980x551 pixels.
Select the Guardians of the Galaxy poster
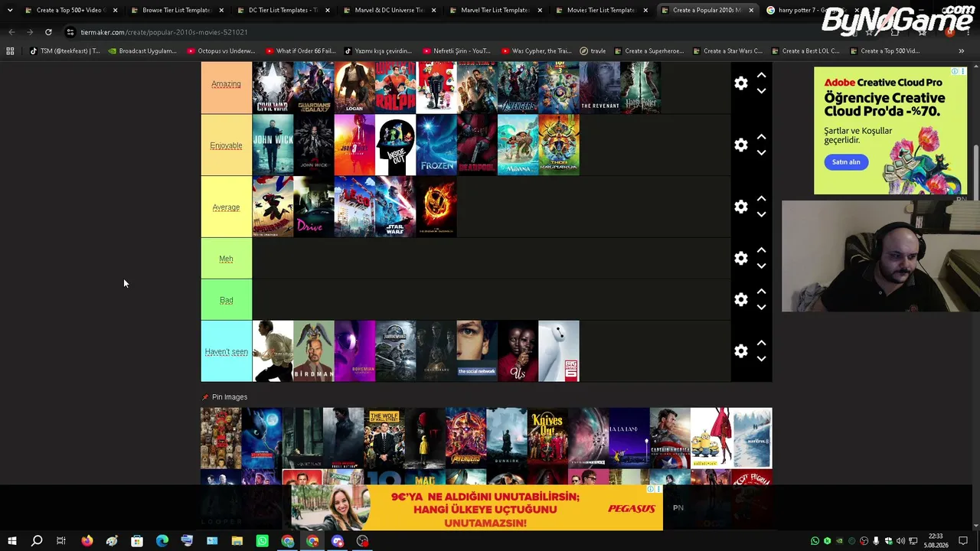pyautogui.click(x=314, y=87)
